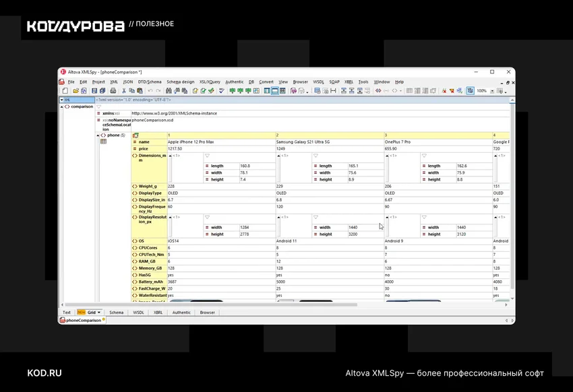Select cell 'OnePlus 7 Pro'

(x=439, y=142)
